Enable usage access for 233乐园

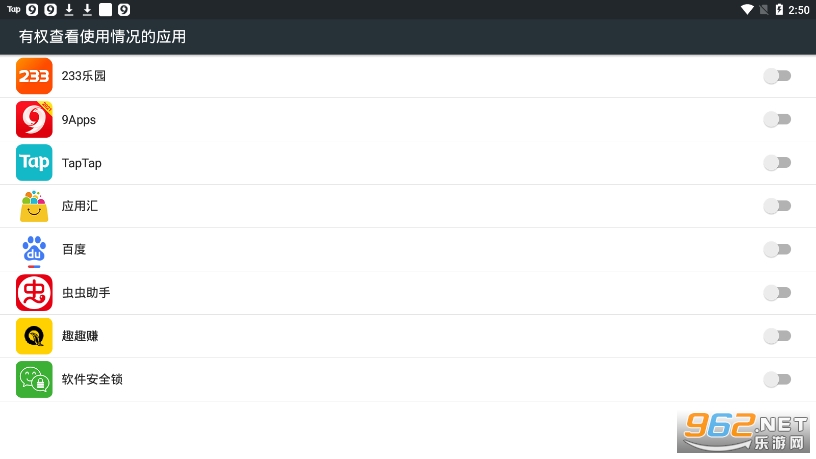click(x=777, y=76)
